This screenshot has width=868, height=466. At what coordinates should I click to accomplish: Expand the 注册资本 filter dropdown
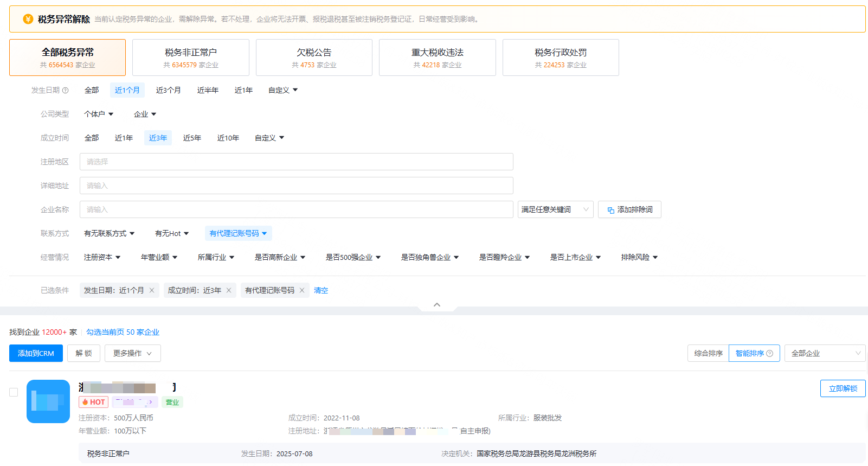(102, 258)
